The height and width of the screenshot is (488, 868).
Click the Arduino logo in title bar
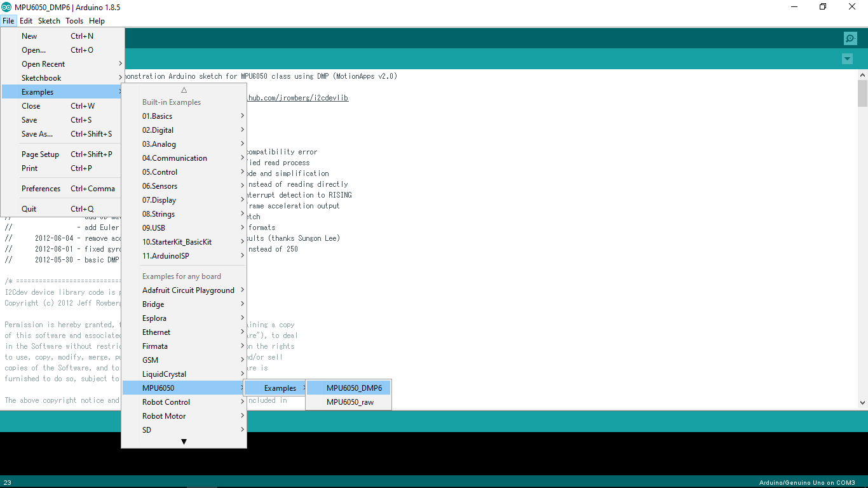(6, 7)
